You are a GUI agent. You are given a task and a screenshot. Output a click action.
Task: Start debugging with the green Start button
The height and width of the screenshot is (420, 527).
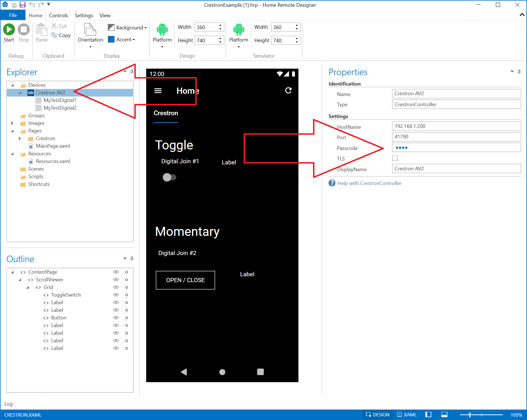[x=9, y=29]
